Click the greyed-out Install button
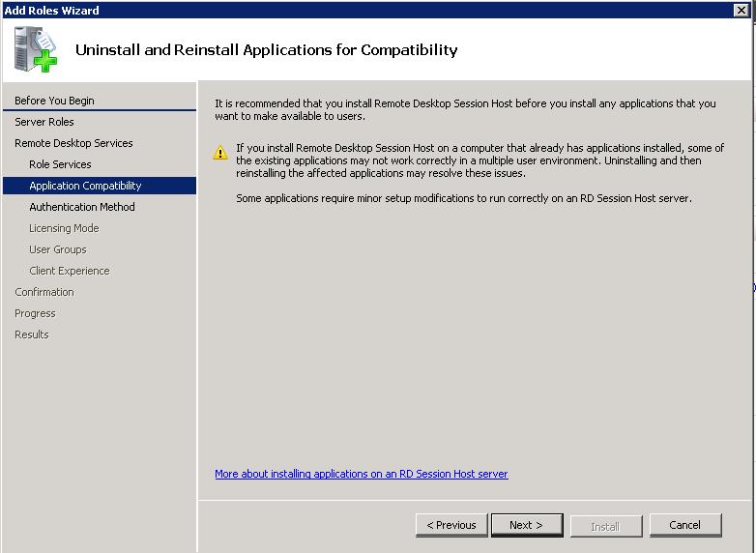Screen dimensions: 756x553 pyautogui.click(x=605, y=526)
